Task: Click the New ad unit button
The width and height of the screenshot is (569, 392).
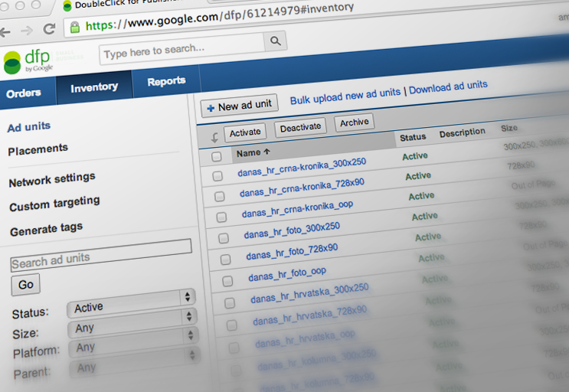Action: [x=240, y=106]
